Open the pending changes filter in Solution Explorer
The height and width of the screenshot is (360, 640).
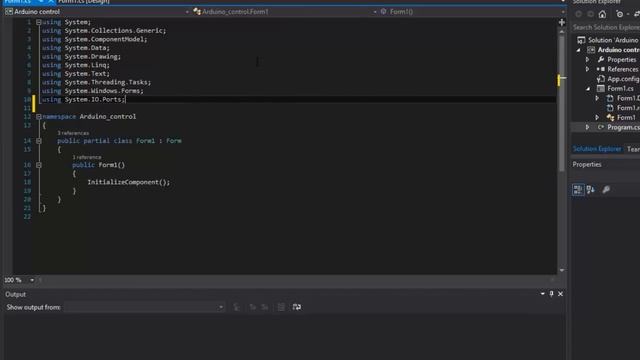[621, 14]
